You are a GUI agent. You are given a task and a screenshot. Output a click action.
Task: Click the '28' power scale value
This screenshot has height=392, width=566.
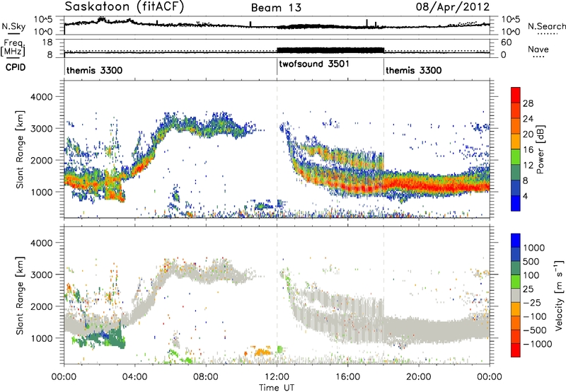(x=528, y=103)
